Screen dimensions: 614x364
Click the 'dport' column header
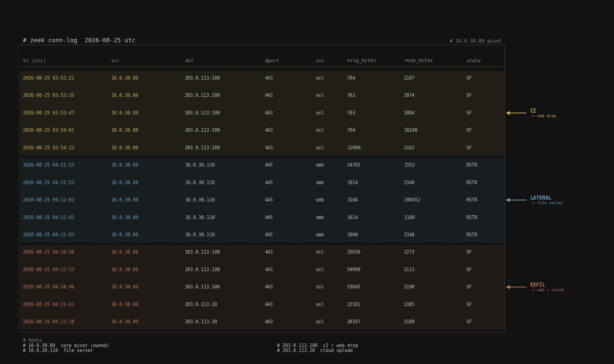[272, 61]
